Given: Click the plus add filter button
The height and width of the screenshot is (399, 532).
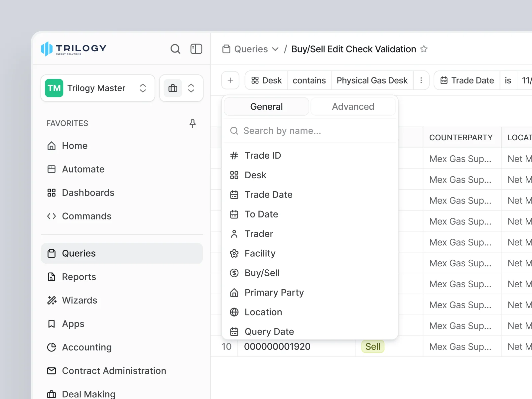Looking at the screenshot, I should (x=230, y=80).
